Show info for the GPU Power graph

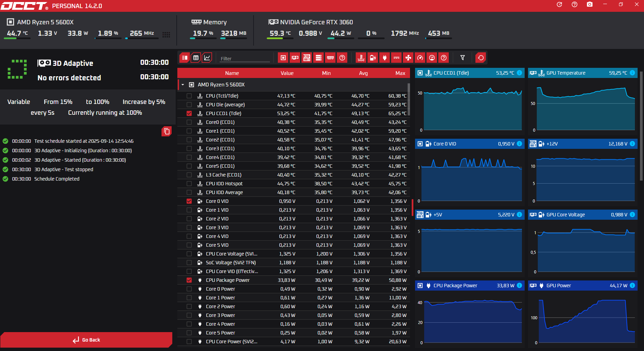[633, 286]
